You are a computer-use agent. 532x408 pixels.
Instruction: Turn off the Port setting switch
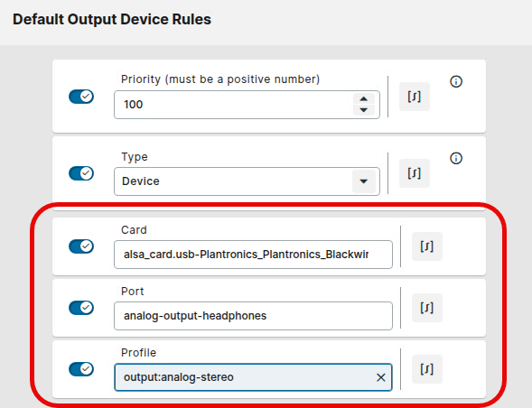[x=81, y=308]
